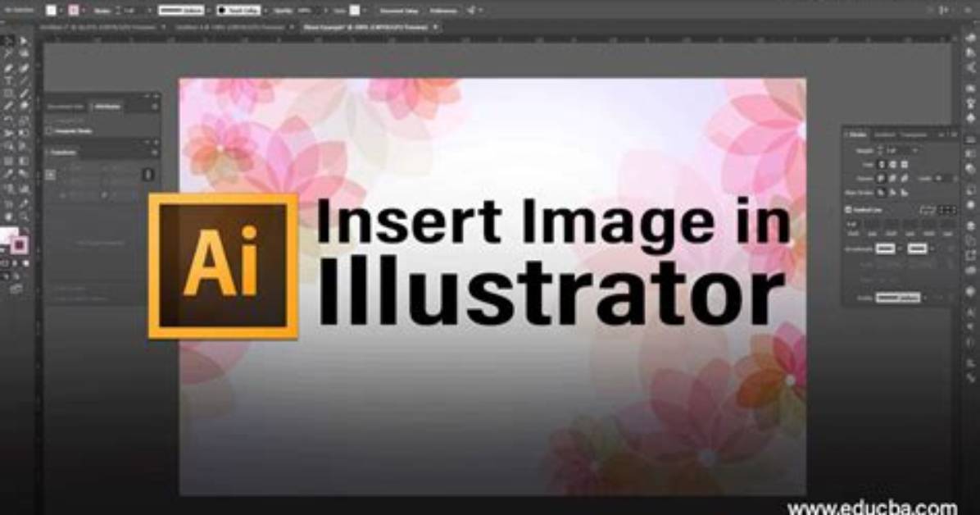The height and width of the screenshot is (515, 980).
Task: Select the Pen tool in toolbar
Action: 8,67
